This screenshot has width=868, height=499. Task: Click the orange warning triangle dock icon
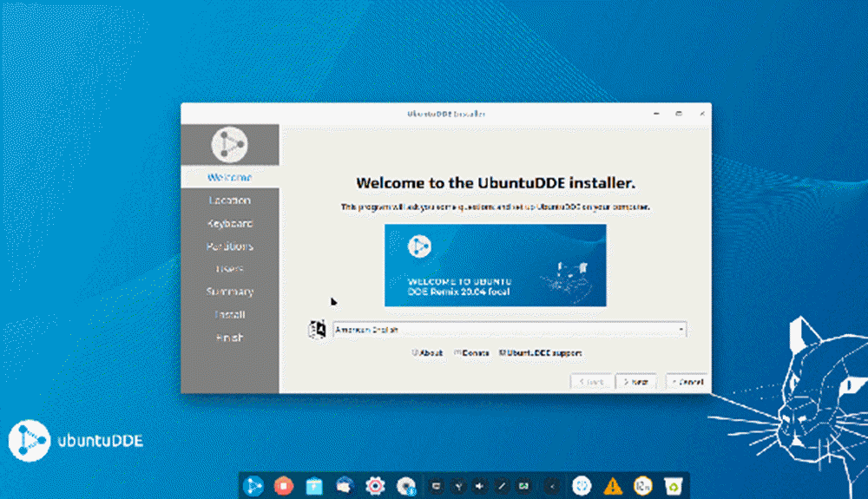(612, 486)
